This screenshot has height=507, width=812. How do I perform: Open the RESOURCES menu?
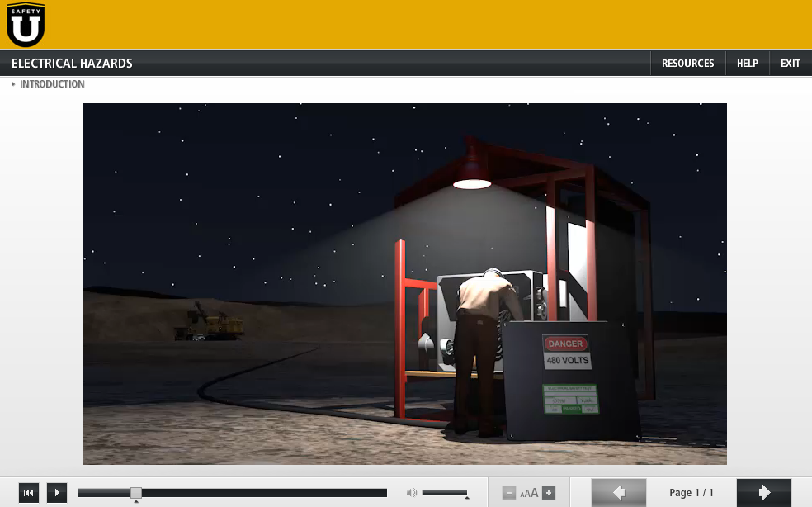(x=687, y=64)
